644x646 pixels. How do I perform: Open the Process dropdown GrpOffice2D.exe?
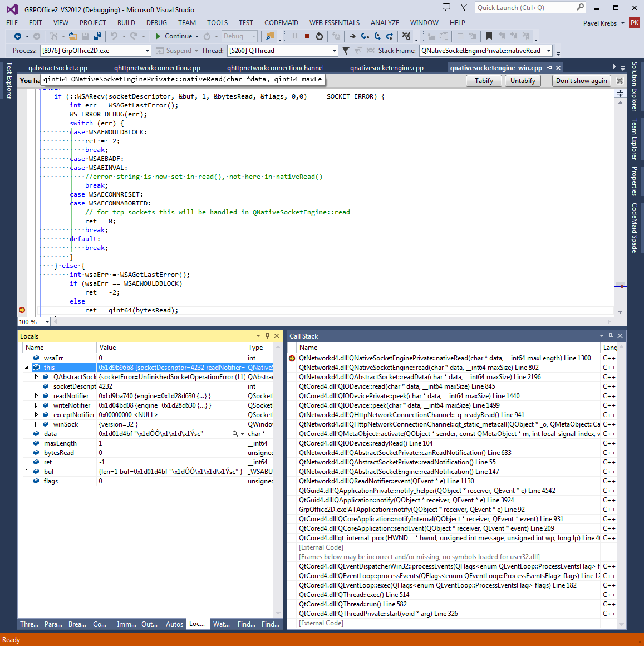tap(95, 51)
